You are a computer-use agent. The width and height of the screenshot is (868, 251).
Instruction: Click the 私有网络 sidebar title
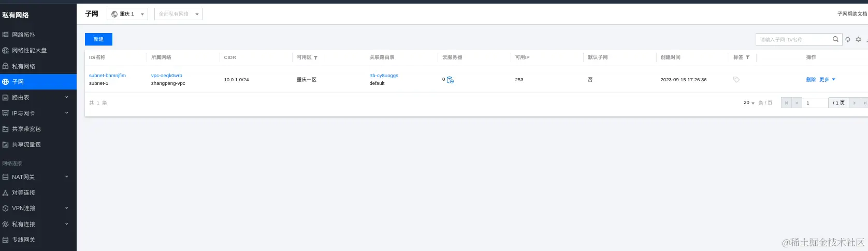16,15
